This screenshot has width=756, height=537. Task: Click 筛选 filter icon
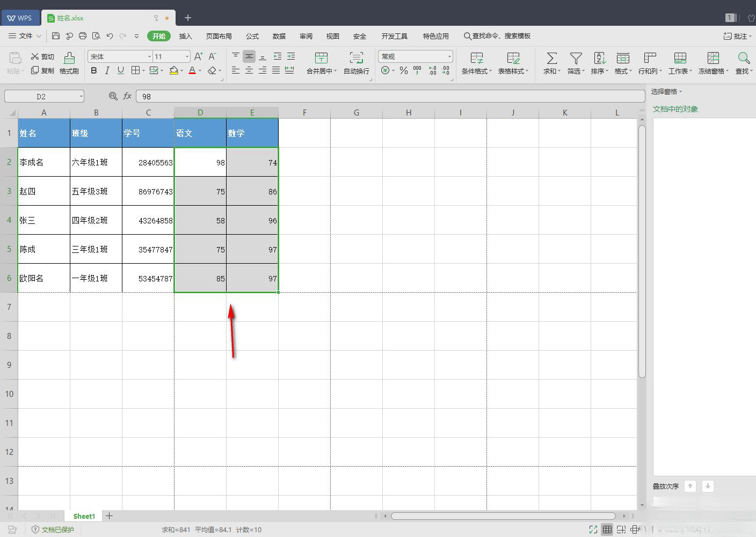pyautogui.click(x=576, y=63)
